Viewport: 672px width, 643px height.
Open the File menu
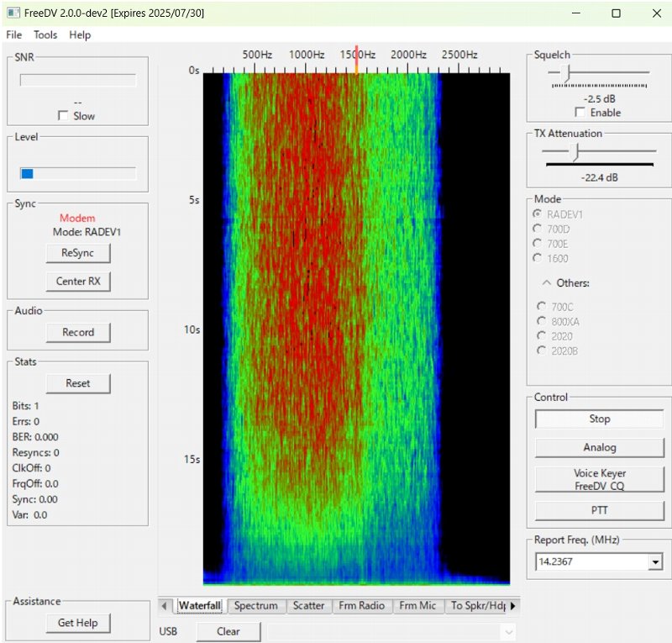(14, 34)
